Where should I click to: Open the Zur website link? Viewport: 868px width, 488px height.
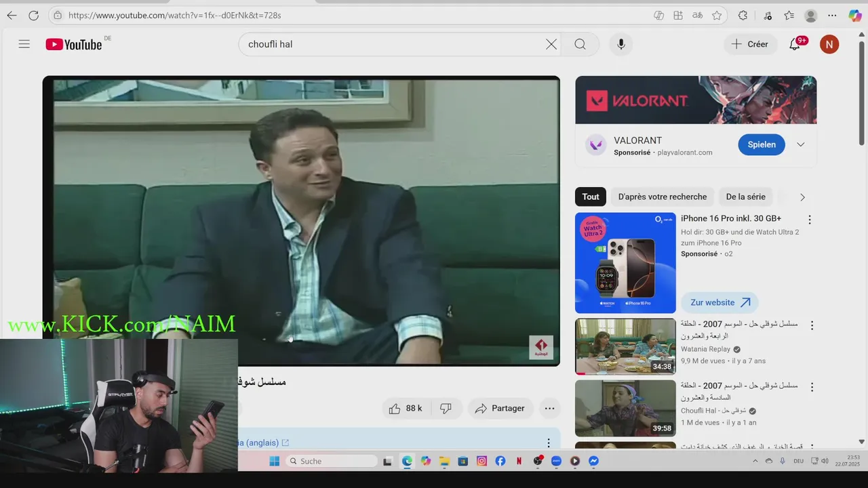tap(719, 302)
